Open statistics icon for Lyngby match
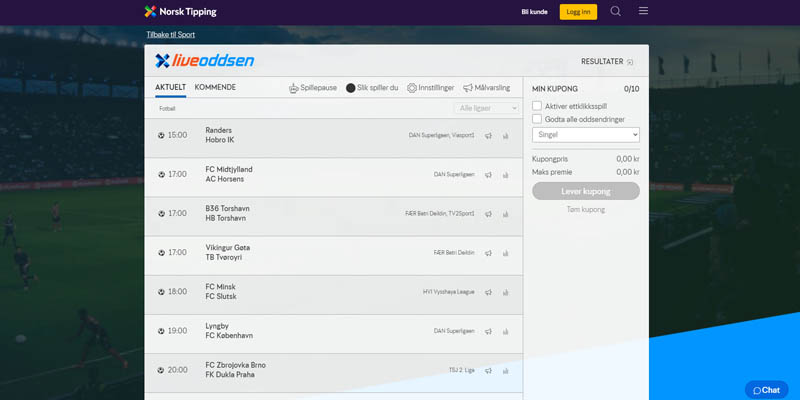The width and height of the screenshot is (800, 400). pyautogui.click(x=506, y=331)
